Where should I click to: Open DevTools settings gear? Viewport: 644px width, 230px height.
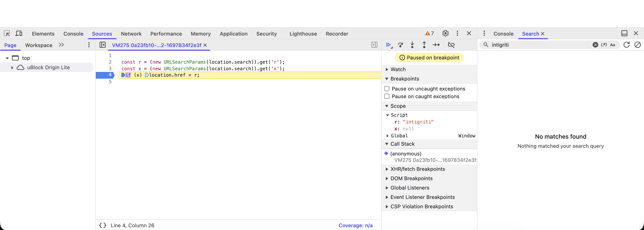point(446,33)
